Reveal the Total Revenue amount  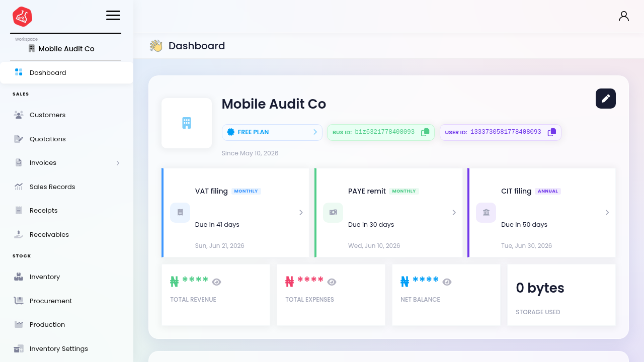tap(216, 282)
